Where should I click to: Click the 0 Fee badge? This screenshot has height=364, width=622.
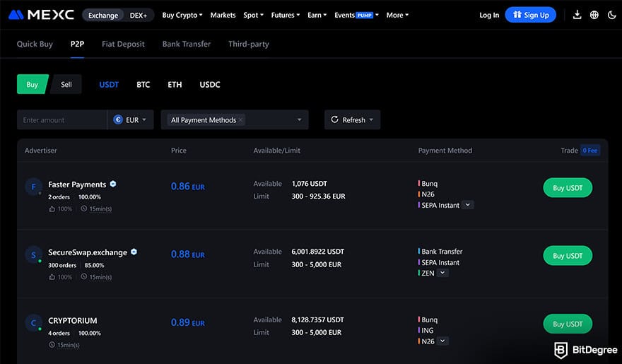point(590,151)
